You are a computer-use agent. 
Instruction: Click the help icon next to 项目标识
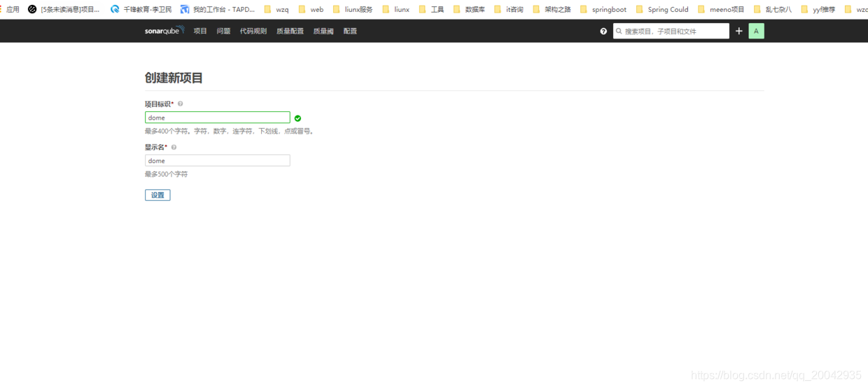point(180,104)
